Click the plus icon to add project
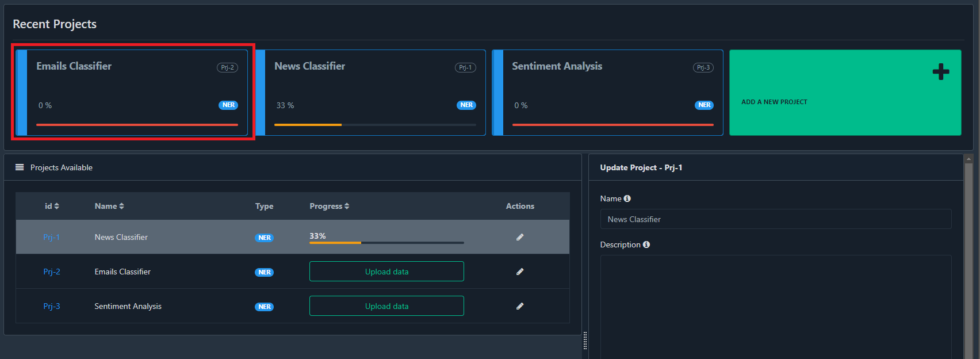 click(940, 72)
